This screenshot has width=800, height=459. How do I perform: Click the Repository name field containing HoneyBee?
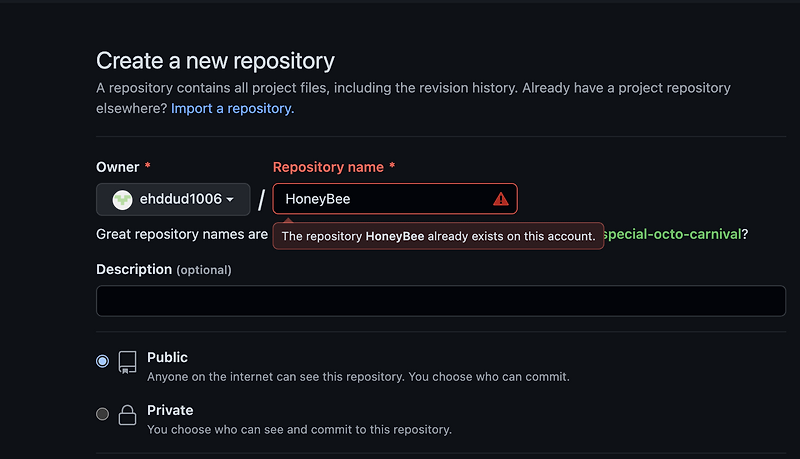(395, 199)
